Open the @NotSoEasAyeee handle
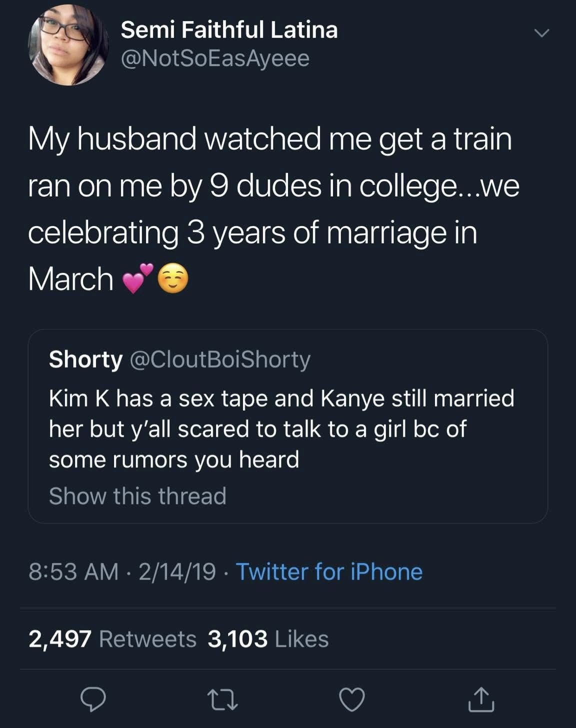The height and width of the screenshot is (728, 576). pos(215,58)
